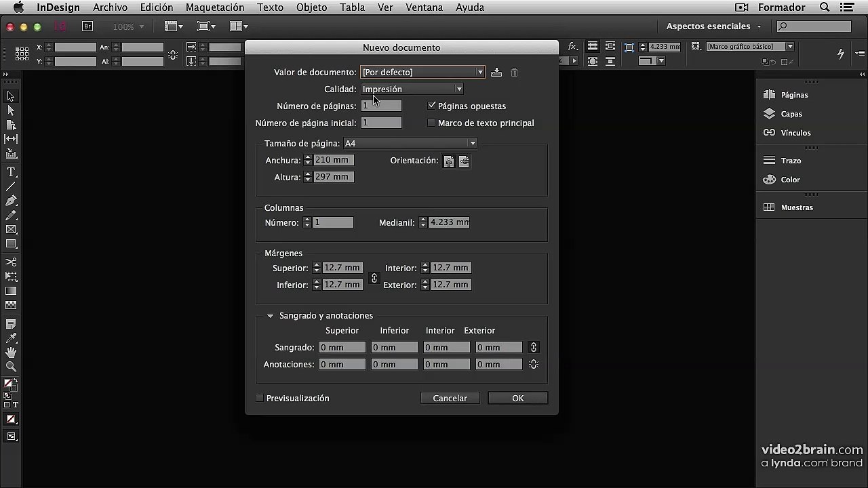
Task: Click the slug link chain icon
Action: click(x=534, y=364)
